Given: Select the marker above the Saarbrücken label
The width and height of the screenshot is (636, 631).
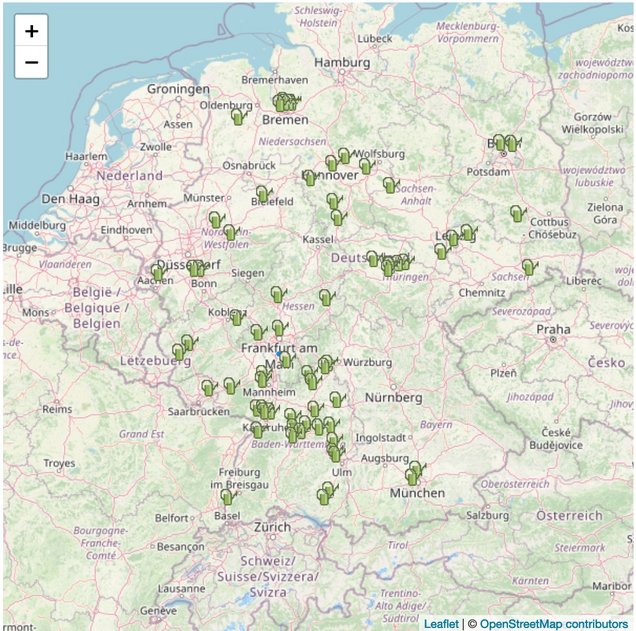Looking at the screenshot, I should (209, 387).
